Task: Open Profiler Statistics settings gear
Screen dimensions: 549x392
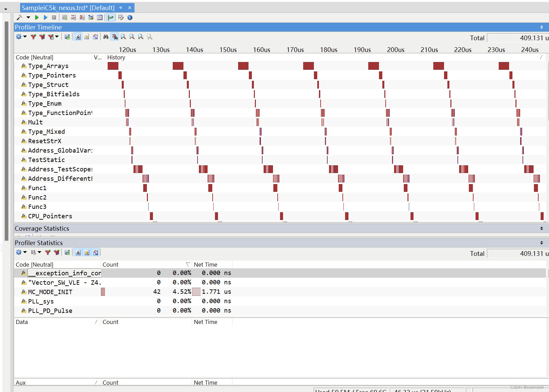Action: [x=19, y=252]
